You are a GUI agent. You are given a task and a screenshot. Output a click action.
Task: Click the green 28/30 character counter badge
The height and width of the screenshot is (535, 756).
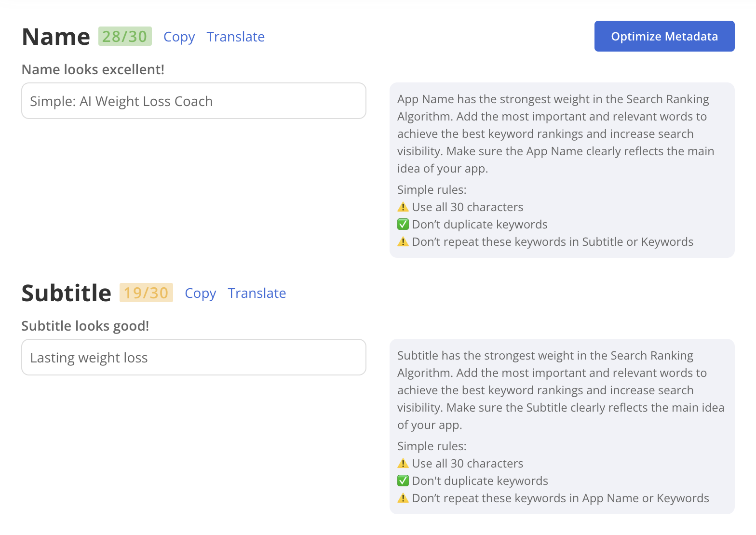[x=125, y=37]
